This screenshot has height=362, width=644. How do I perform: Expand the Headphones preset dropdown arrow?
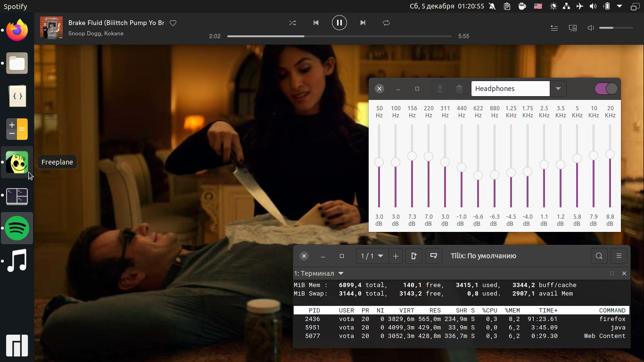coord(558,89)
